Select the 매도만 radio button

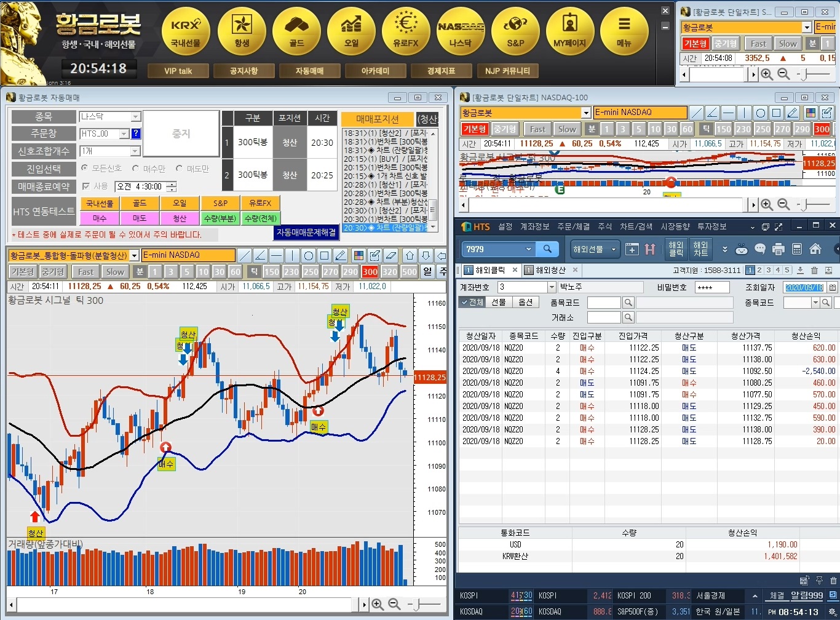180,168
